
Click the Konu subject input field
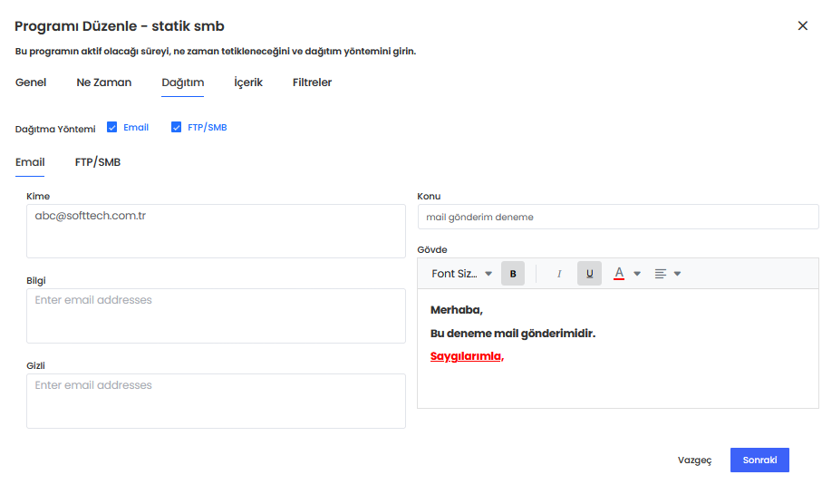(x=617, y=218)
